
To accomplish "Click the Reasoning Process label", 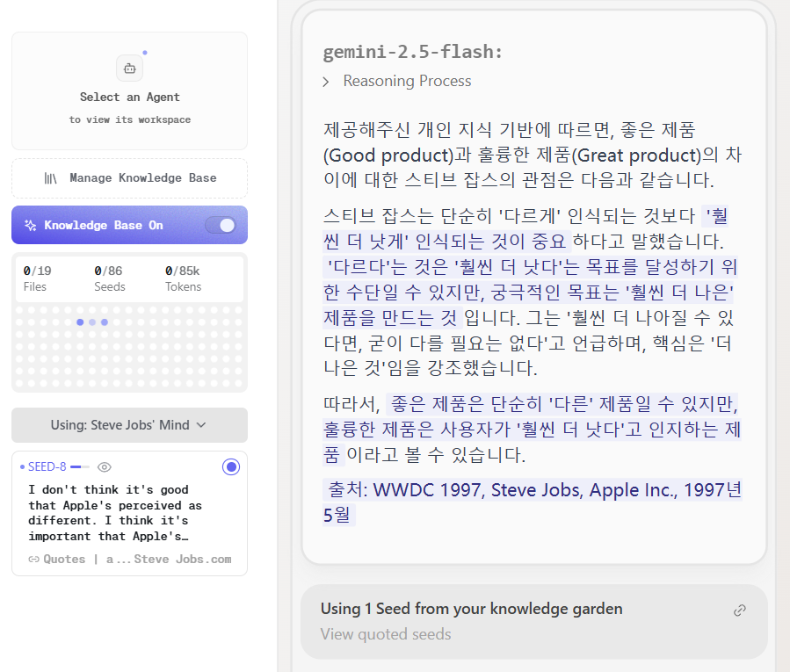I will click(407, 81).
